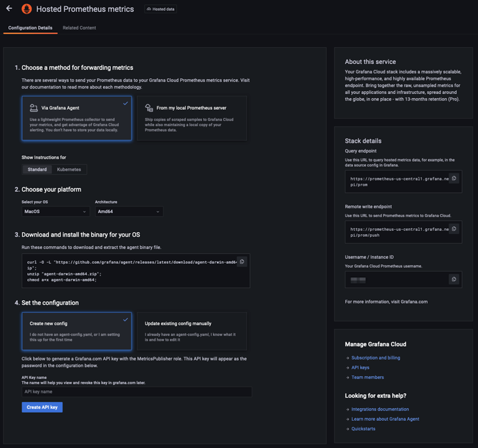Open Learn more about Grafana Agent
Viewport: 478px width, 448px height.
(385, 419)
